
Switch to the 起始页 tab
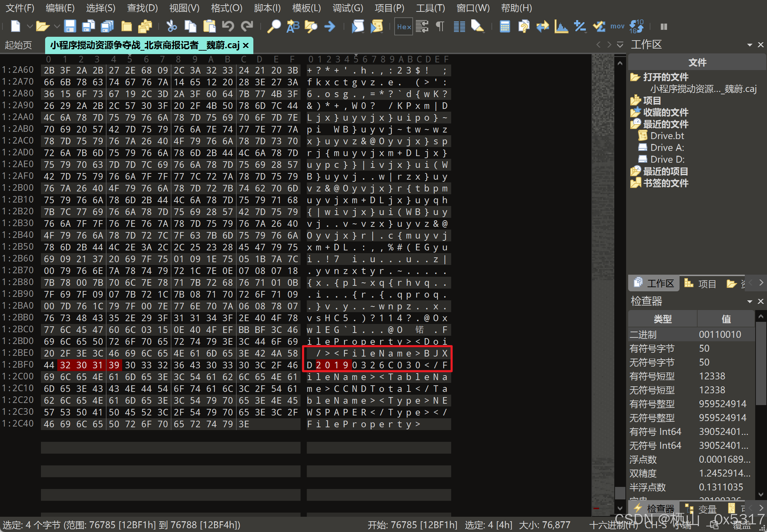tap(18, 45)
